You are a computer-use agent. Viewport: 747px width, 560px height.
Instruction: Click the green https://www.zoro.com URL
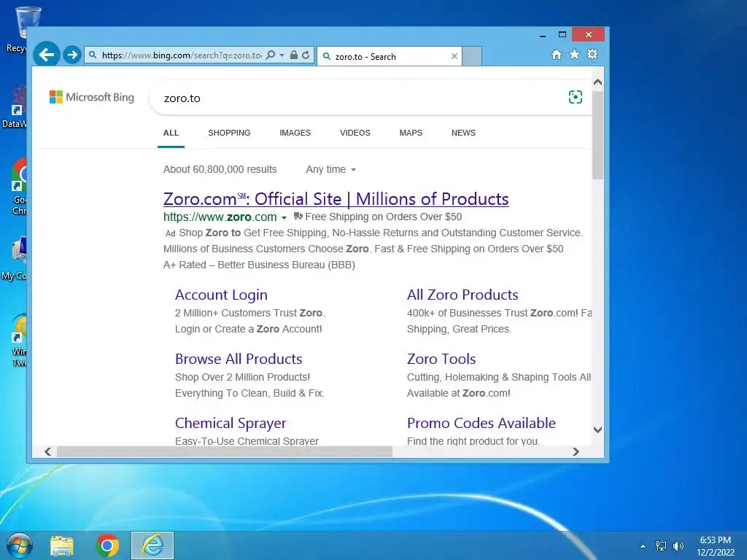[220, 217]
